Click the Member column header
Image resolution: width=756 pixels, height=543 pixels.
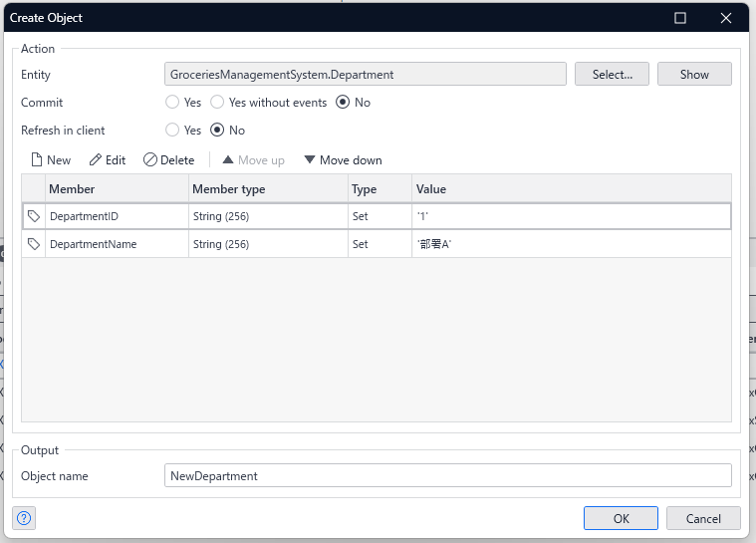117,189
